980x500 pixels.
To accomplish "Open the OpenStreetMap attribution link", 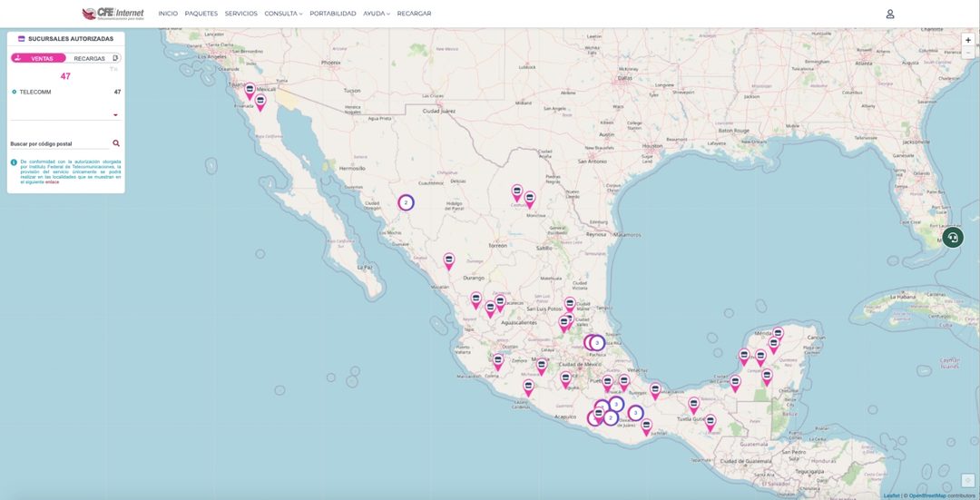I will click(927, 495).
